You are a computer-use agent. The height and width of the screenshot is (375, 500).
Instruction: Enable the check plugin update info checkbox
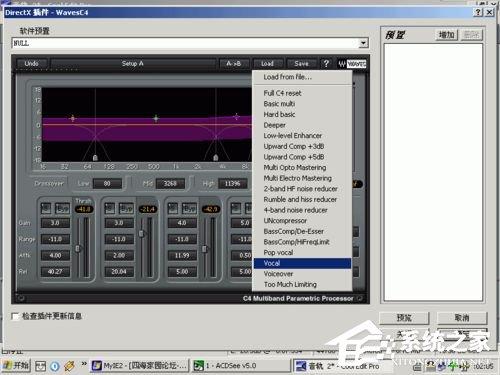pos(15,316)
